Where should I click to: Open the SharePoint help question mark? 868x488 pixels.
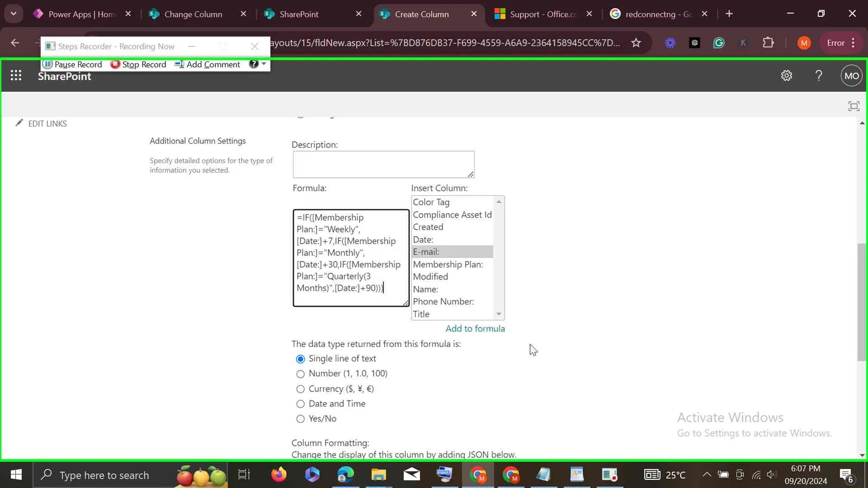pyautogui.click(x=819, y=76)
